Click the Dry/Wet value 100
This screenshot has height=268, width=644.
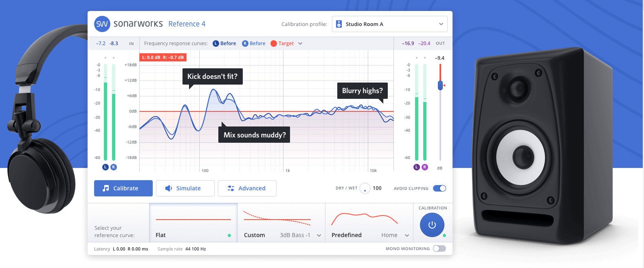tap(377, 188)
